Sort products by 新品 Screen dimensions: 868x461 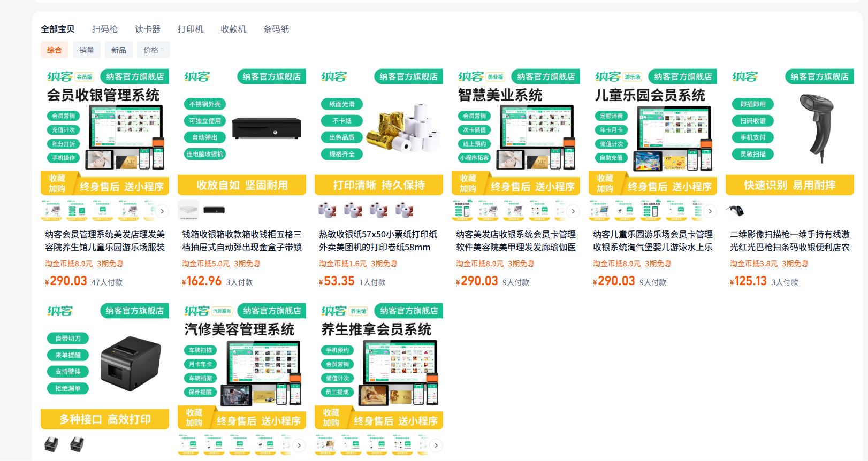pyautogui.click(x=119, y=50)
